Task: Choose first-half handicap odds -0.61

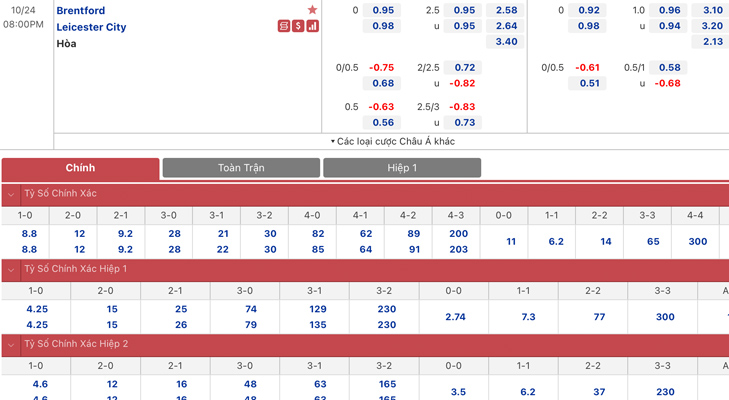Action: [x=588, y=68]
